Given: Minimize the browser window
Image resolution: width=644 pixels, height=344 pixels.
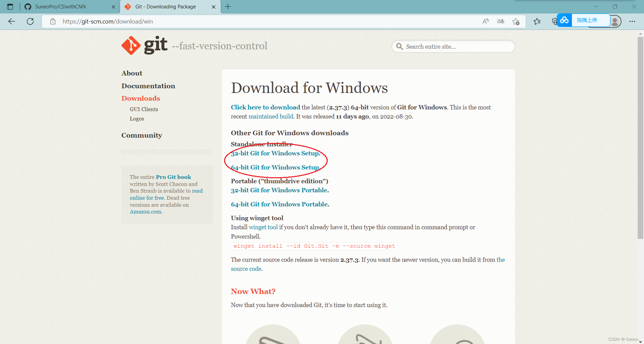Looking at the screenshot, I should click(596, 7).
